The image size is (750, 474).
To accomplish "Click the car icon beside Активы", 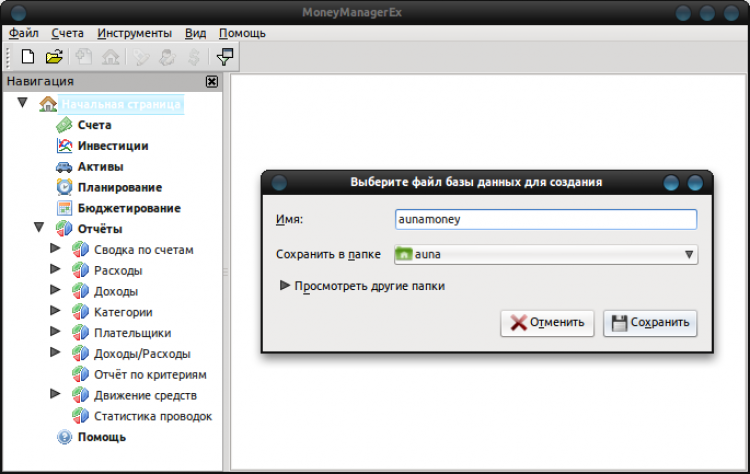I will [64, 166].
